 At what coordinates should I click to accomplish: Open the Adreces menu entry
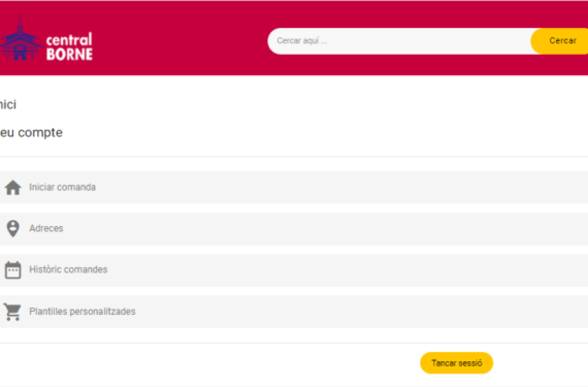(x=294, y=229)
